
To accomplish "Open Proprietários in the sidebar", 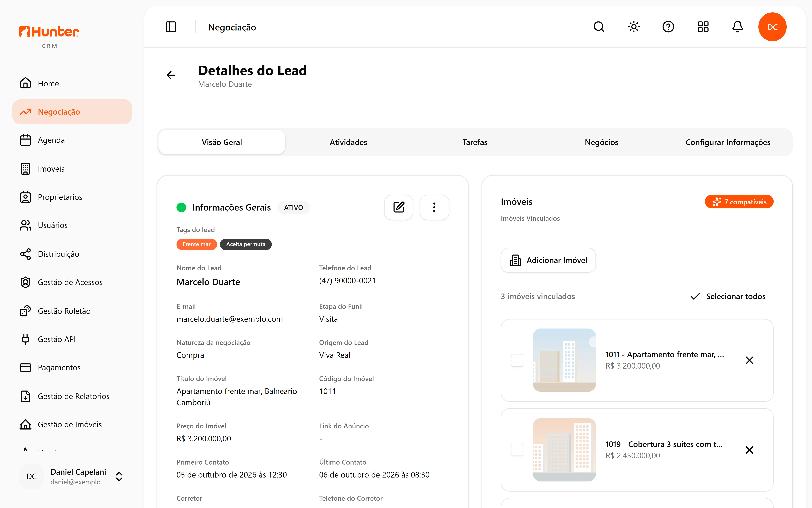I will pyautogui.click(x=72, y=197).
